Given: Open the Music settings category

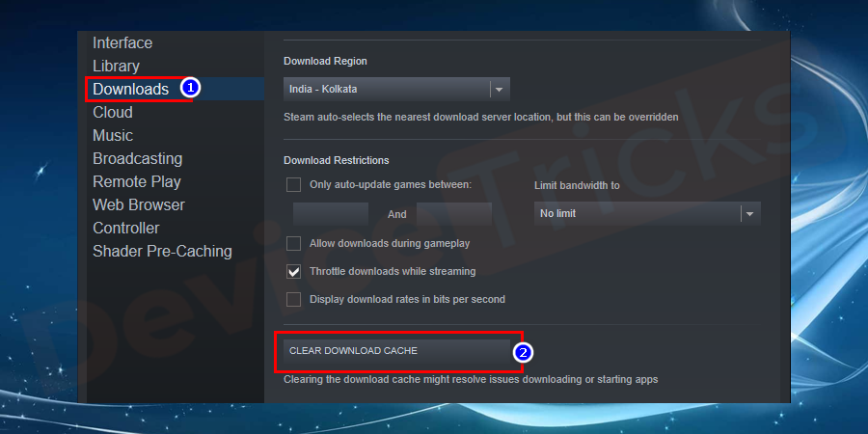Looking at the screenshot, I should pos(113,136).
